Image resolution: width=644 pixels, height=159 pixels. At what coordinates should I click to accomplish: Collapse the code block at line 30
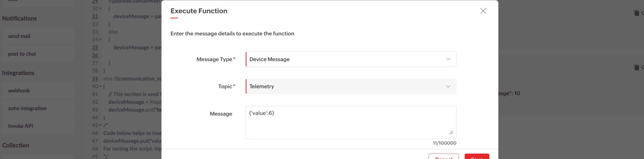(100, 8)
